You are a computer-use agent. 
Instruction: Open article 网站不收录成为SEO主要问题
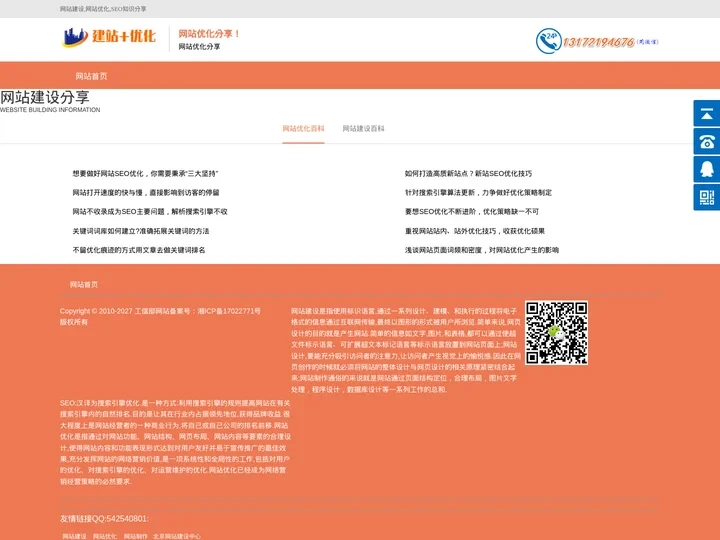click(x=150, y=212)
